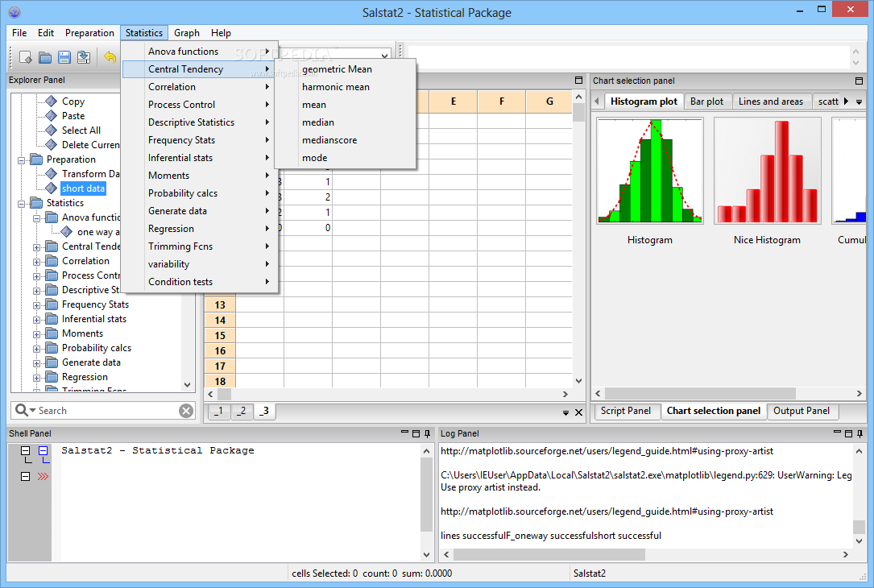Maximize the Shell Panel
Image resolution: width=874 pixels, height=588 pixels.
pyautogui.click(x=416, y=433)
